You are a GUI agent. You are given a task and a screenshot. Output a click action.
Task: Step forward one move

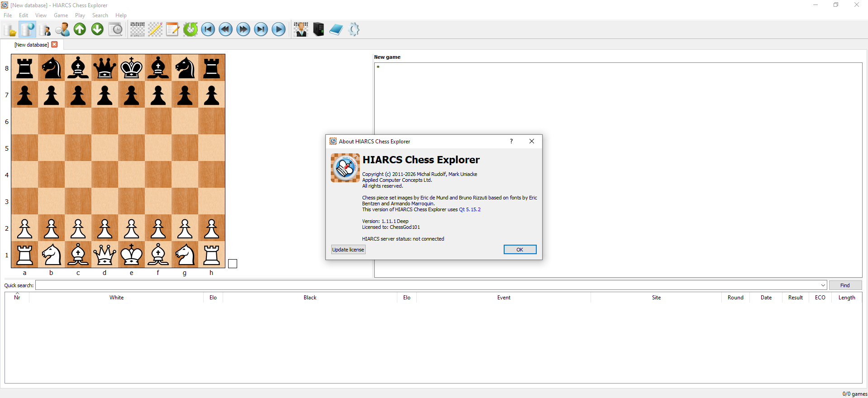coord(243,30)
